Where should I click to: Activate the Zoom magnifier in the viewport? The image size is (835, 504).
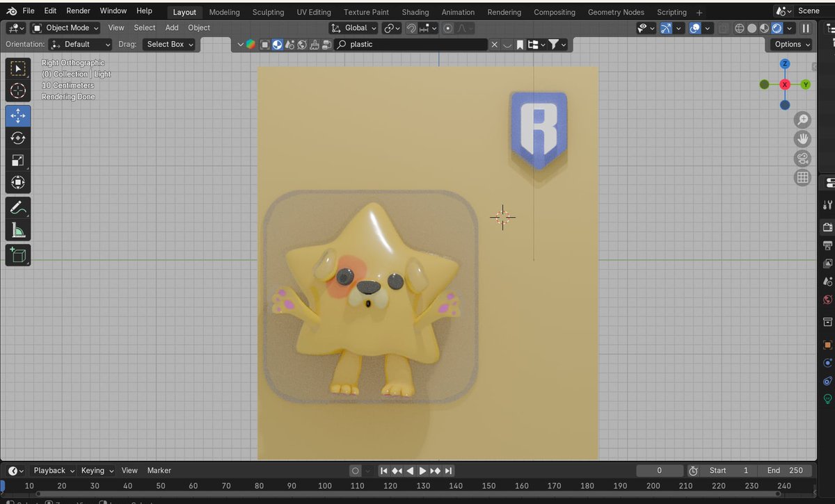[803, 120]
